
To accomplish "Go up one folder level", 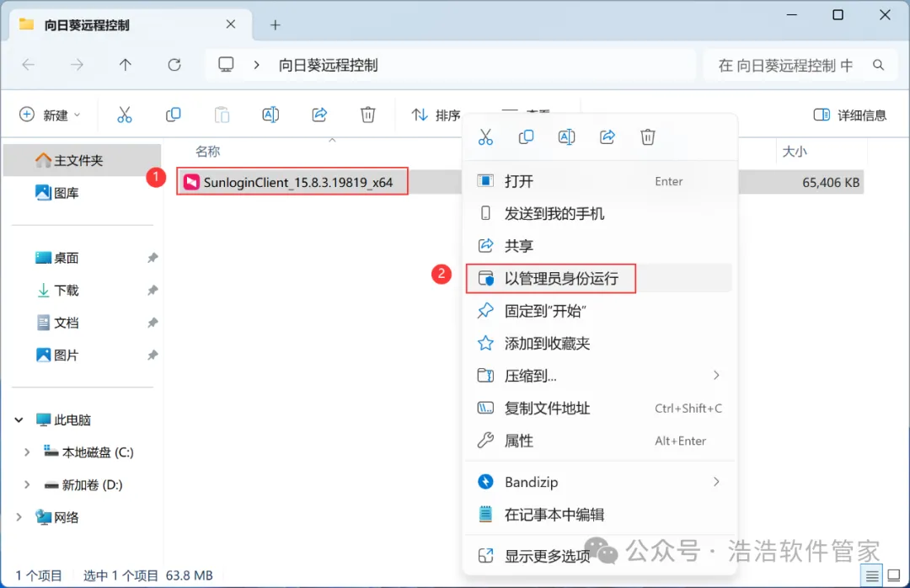I will pyautogui.click(x=126, y=65).
